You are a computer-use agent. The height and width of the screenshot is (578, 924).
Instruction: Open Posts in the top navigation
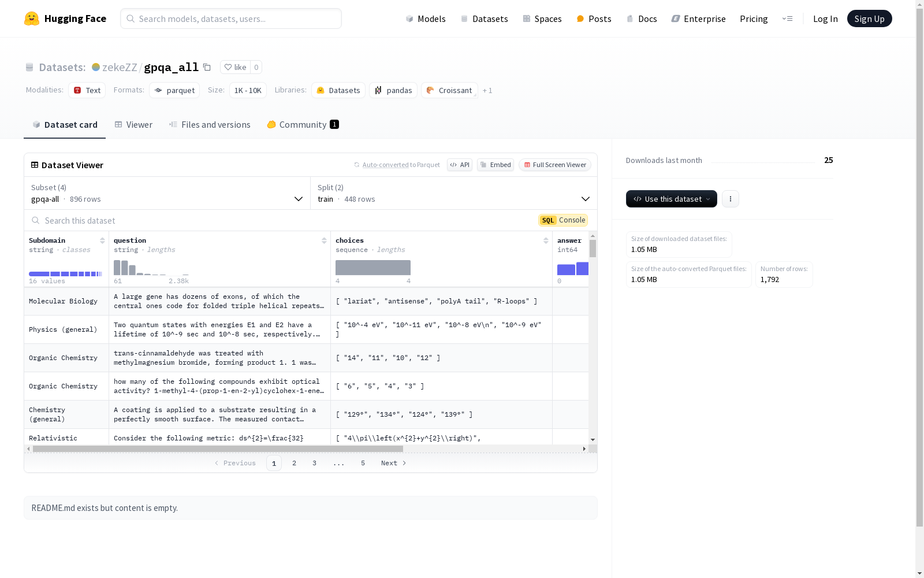[594, 18]
